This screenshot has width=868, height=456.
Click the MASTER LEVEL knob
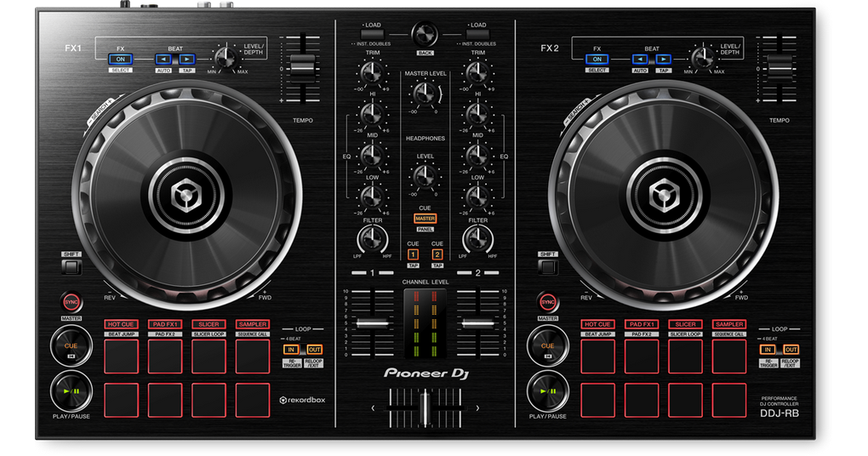point(425,94)
